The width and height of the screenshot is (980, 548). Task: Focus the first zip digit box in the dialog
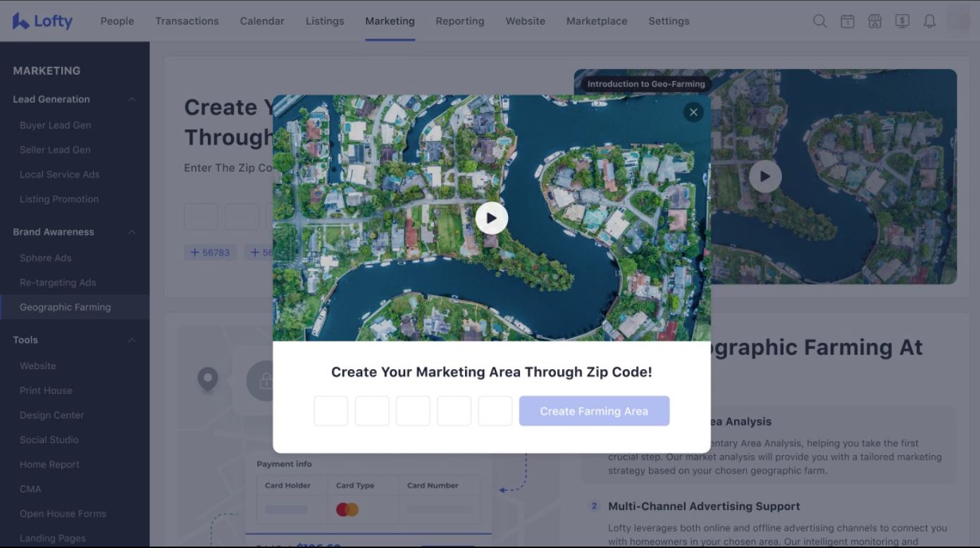coord(331,411)
